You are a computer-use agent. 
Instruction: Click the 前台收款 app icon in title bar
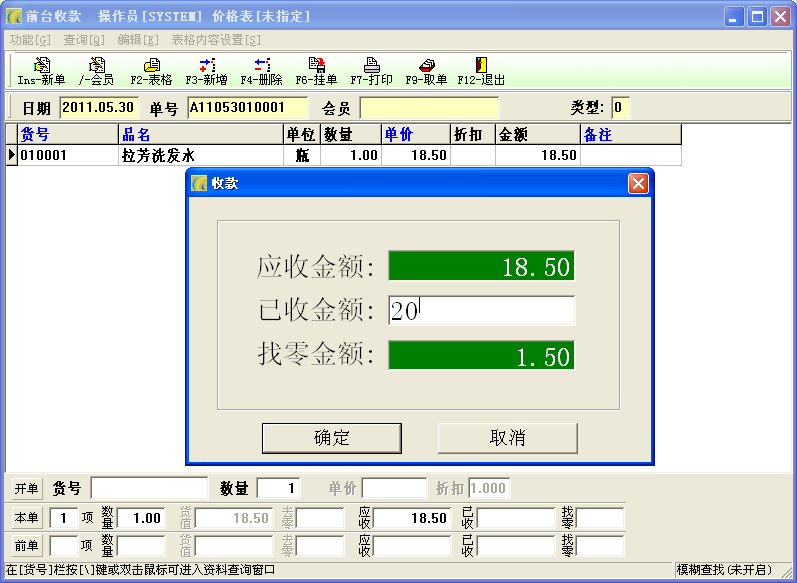[14, 16]
